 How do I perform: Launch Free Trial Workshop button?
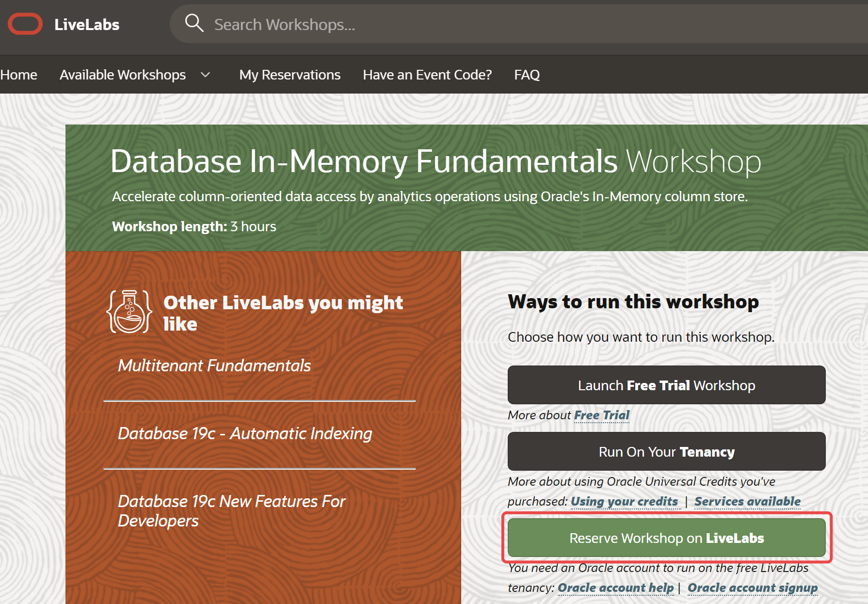pyautogui.click(x=666, y=385)
